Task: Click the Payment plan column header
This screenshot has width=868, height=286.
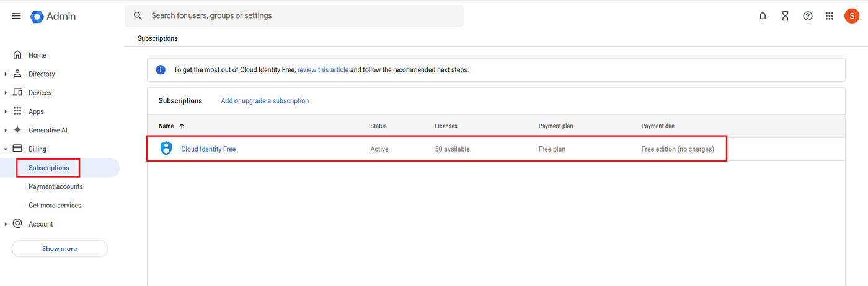Action: (x=556, y=126)
